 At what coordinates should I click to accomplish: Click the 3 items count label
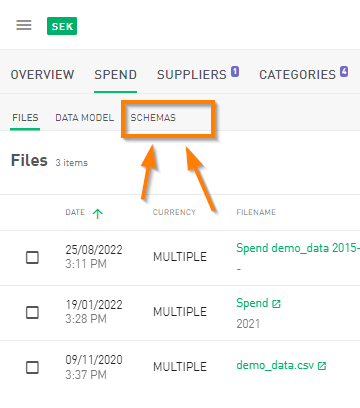72,163
